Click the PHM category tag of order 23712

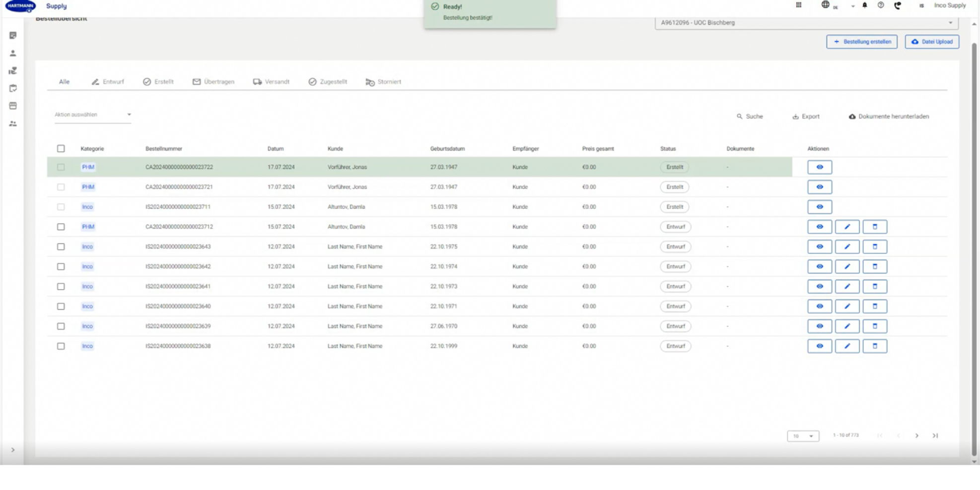[88, 227]
